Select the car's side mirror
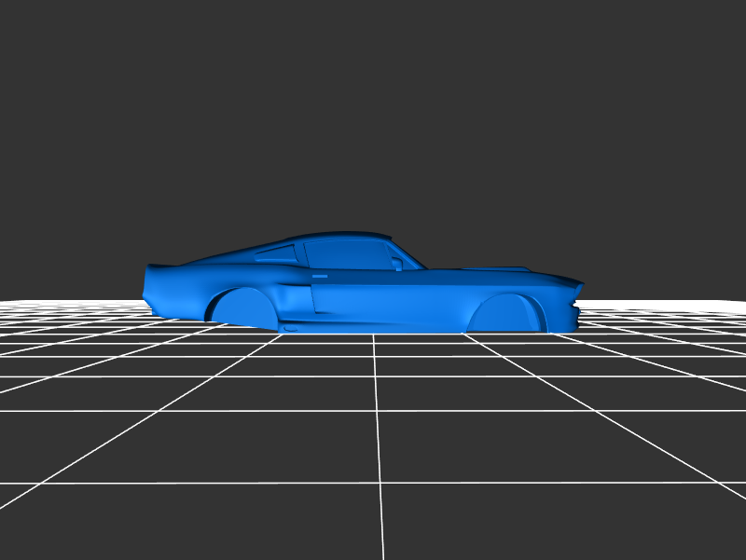This screenshot has width=746, height=560. tap(398, 264)
